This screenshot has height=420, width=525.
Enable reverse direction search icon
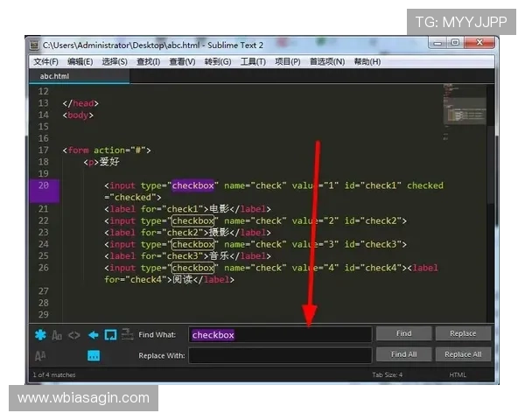(92, 334)
